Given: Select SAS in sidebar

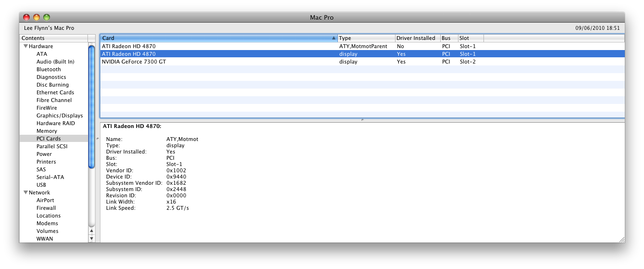Looking at the screenshot, I should point(41,169).
